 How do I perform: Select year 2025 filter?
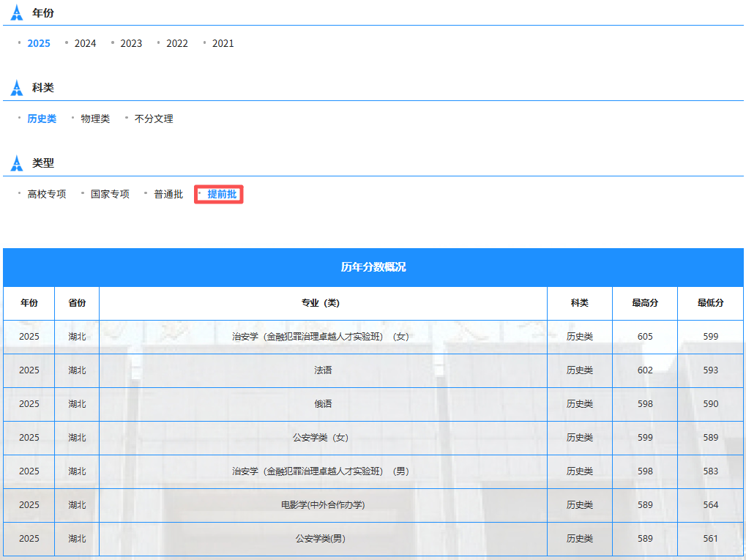tap(39, 43)
